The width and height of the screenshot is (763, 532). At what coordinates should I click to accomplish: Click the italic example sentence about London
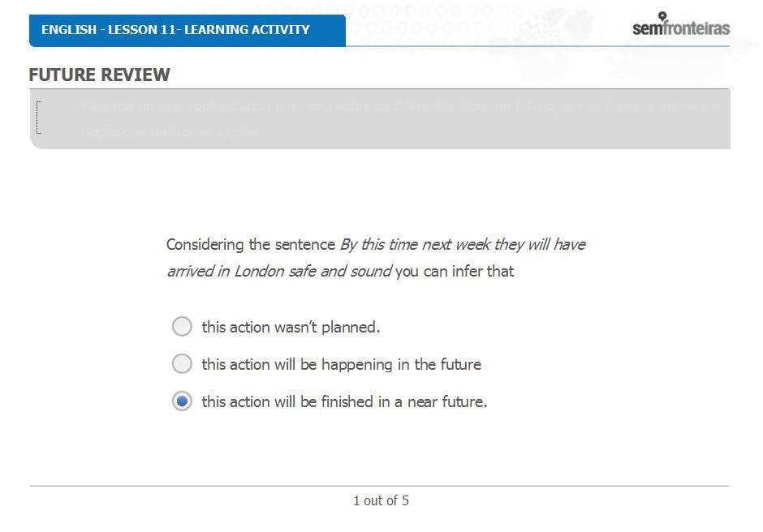[x=376, y=258]
